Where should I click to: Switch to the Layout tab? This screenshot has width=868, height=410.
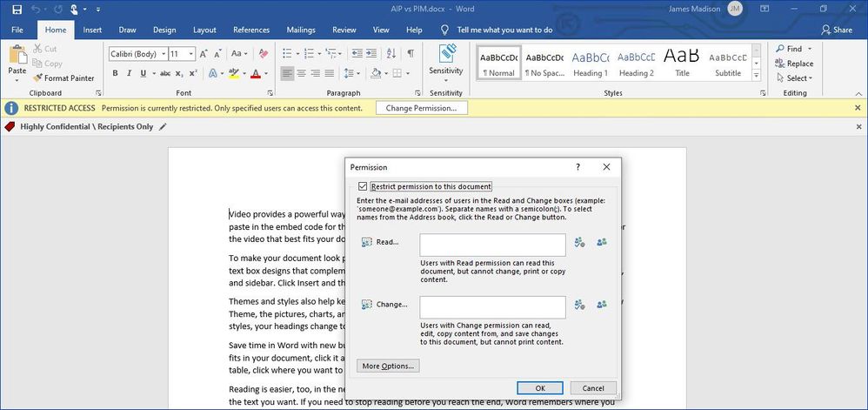(204, 30)
